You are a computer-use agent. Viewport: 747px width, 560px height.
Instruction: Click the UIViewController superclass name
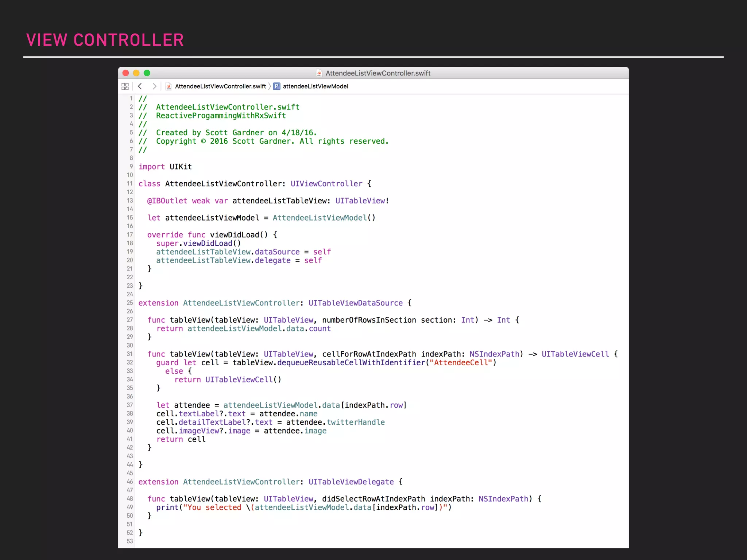click(x=326, y=184)
